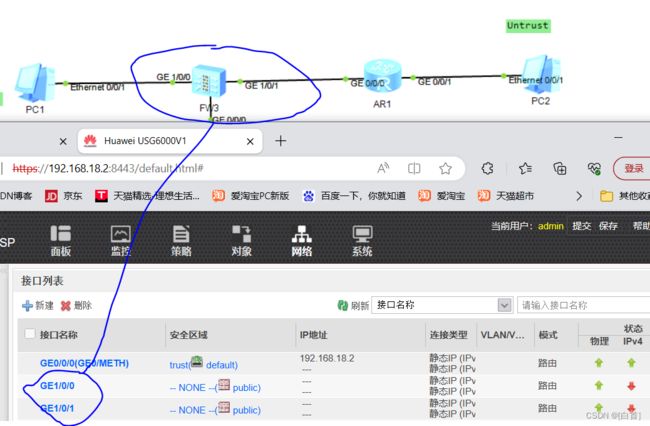Go to the 网络 network section
The height and width of the screenshot is (426, 650).
(x=301, y=240)
